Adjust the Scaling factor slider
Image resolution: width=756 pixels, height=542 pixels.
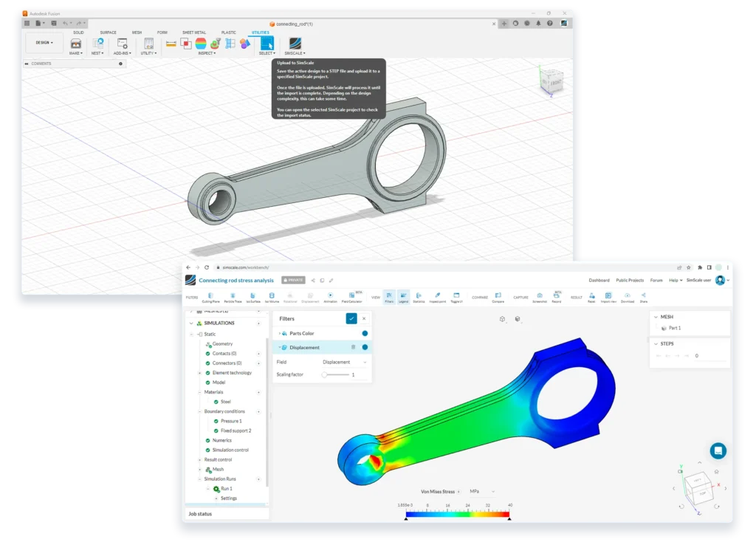(324, 374)
